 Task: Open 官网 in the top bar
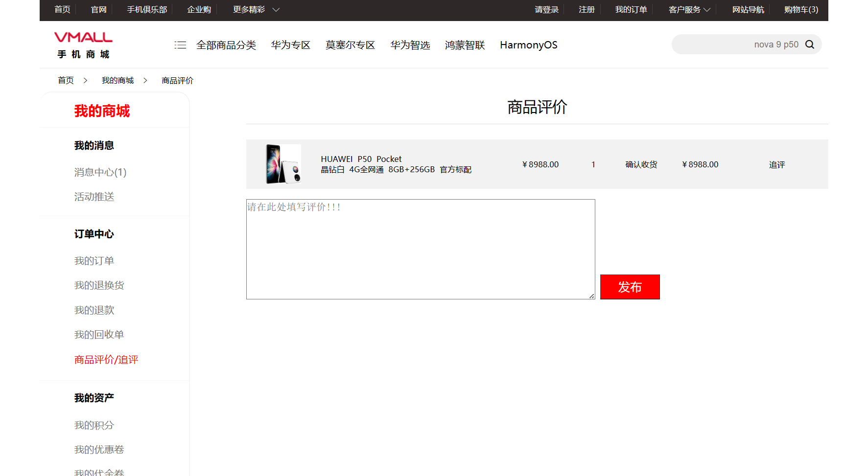click(99, 10)
